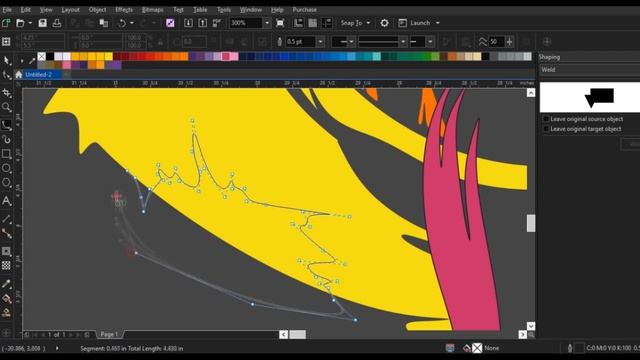640x360 pixels.
Task: Pick the black swatch in the palette
Action: click(50, 56)
